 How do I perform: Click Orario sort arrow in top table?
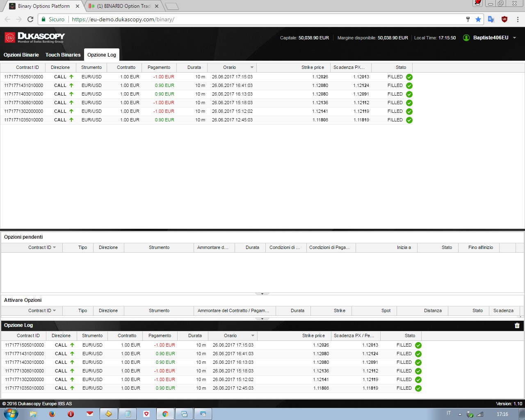point(252,67)
